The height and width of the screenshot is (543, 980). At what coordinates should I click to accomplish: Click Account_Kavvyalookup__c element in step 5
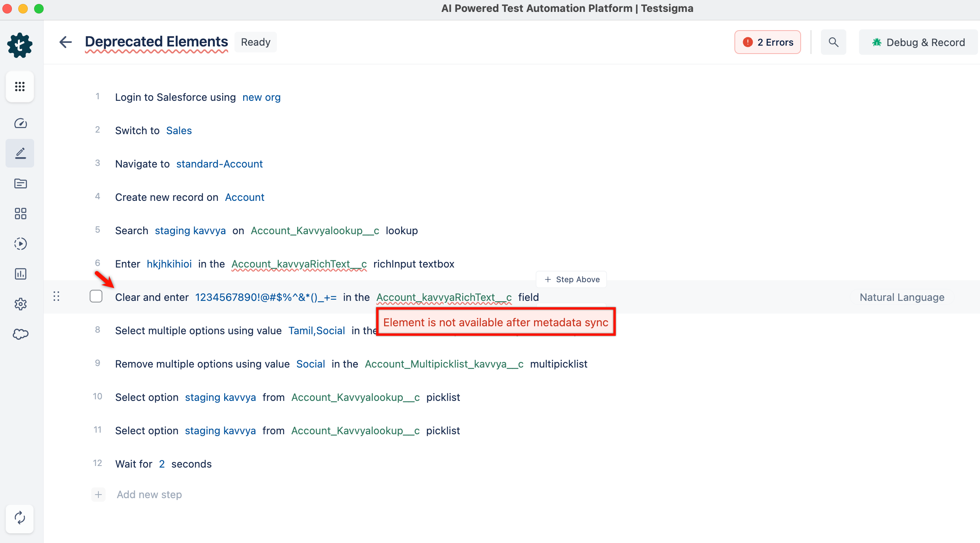(315, 231)
